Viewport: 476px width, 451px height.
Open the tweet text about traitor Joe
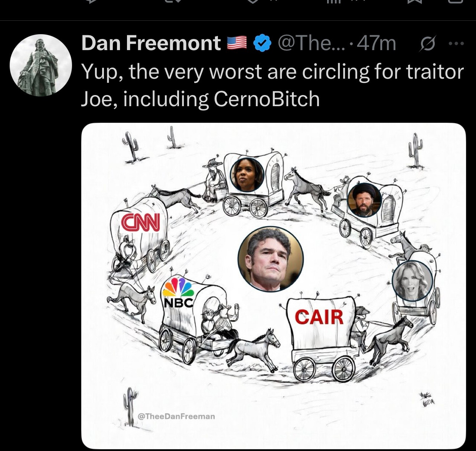pos(273,85)
